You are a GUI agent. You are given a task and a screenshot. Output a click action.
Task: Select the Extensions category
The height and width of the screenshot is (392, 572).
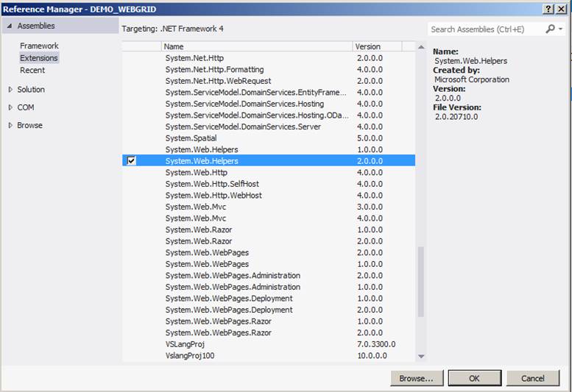coord(39,58)
